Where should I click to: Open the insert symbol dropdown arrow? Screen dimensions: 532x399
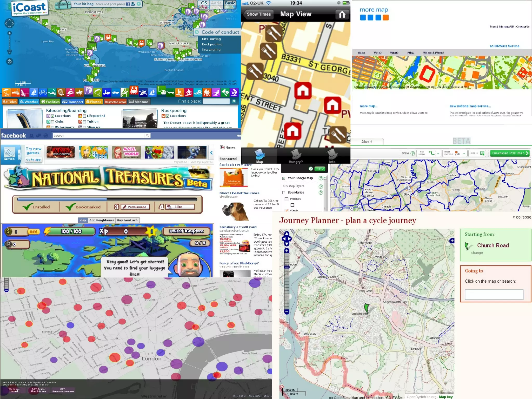464,153
